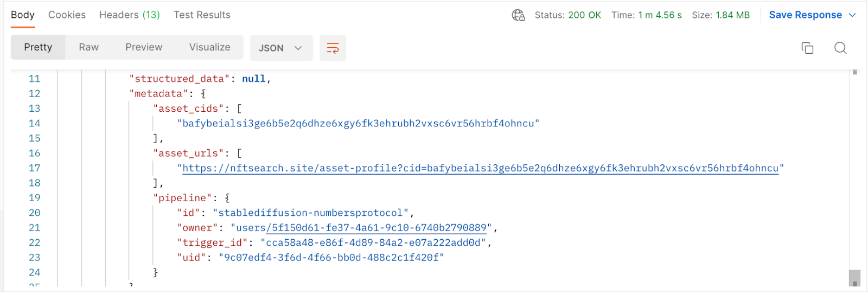
Task: Select the Body tab
Action: pos(23,15)
